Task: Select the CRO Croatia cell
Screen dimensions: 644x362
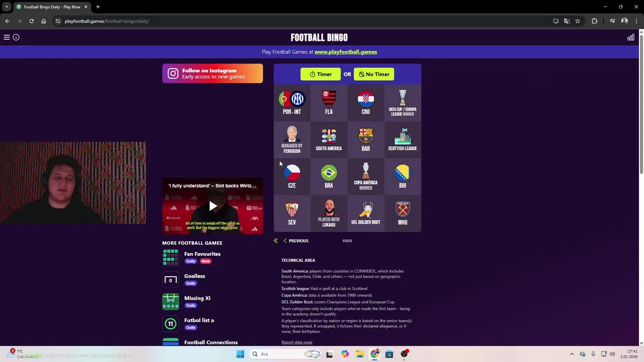Action: 366,103
